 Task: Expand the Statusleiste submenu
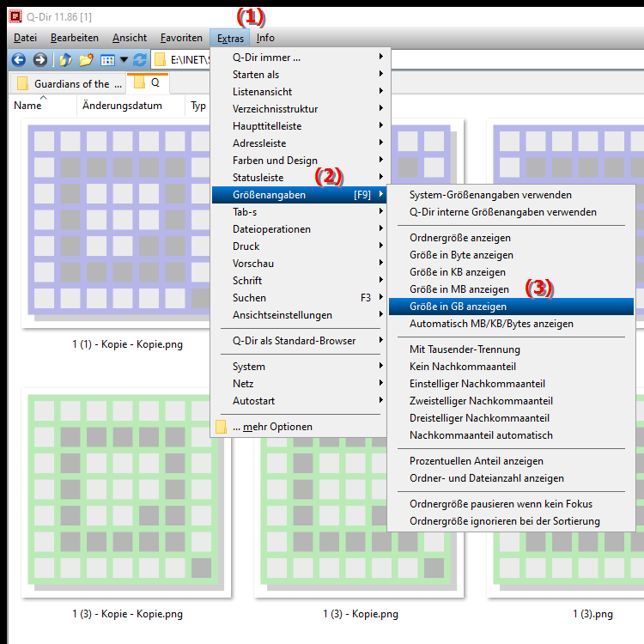pyautogui.click(x=300, y=178)
